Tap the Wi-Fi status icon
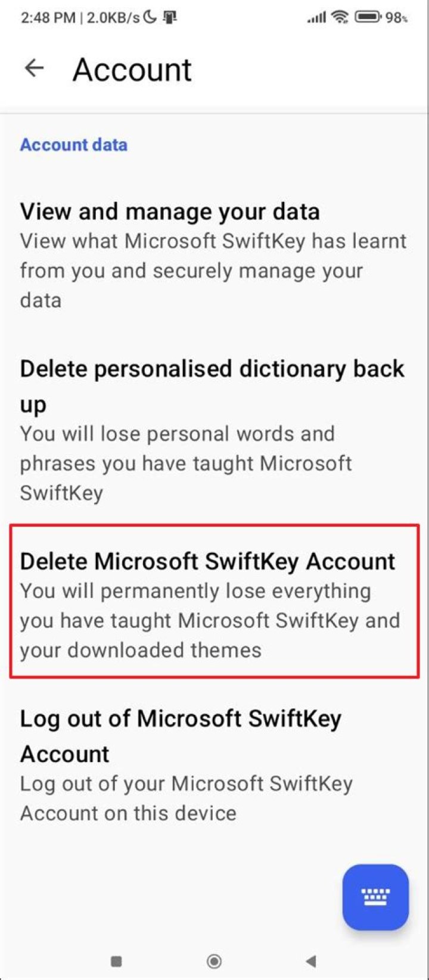429x980 pixels. (340, 17)
